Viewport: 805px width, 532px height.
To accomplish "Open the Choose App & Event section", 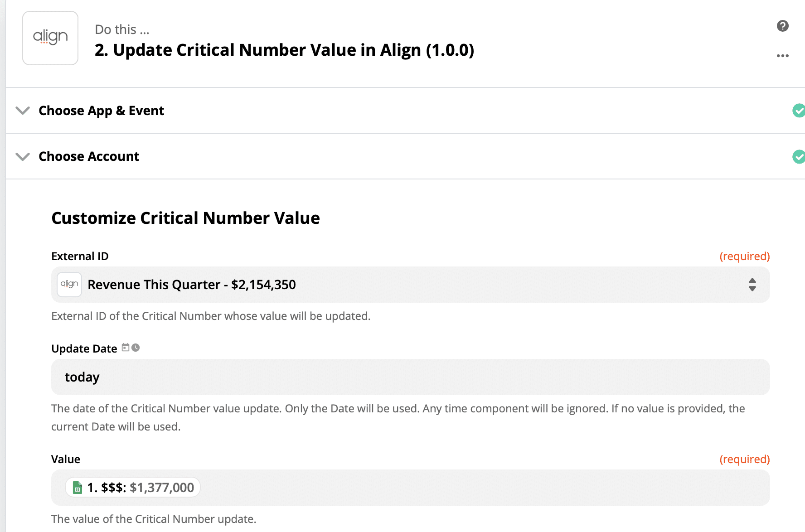I will [102, 111].
